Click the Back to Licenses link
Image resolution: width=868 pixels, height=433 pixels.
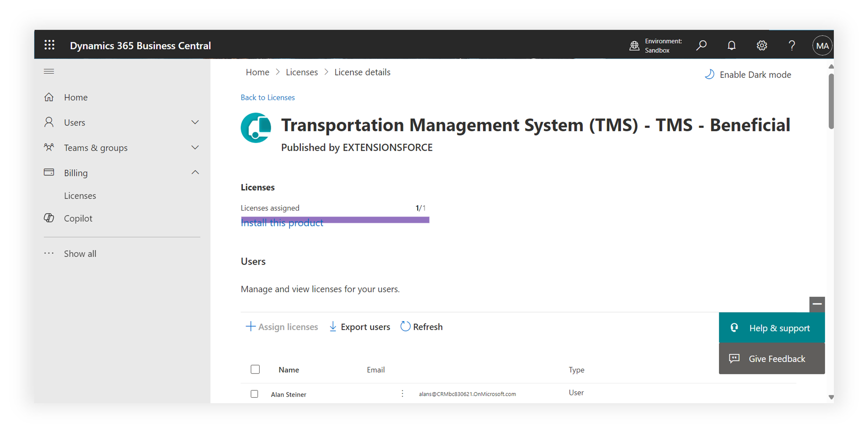click(268, 97)
